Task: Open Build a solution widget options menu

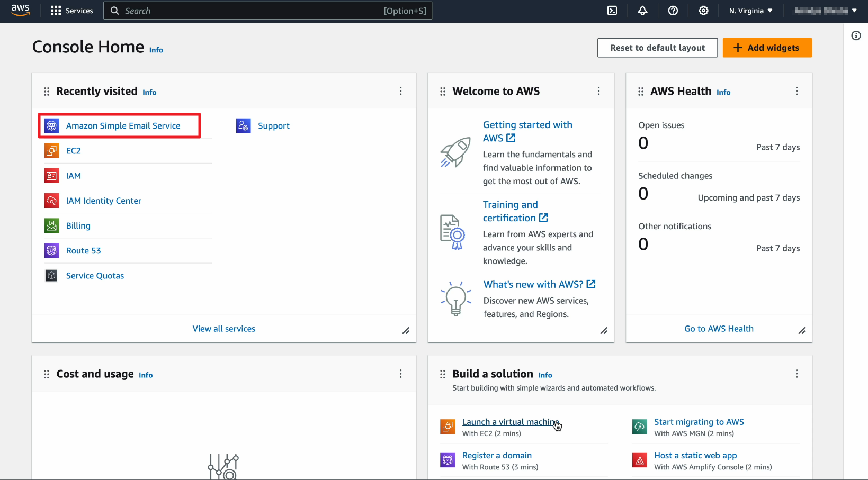Action: (x=797, y=374)
